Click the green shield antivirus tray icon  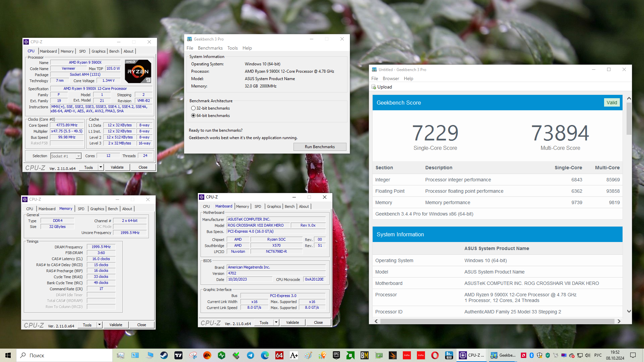[548, 355]
